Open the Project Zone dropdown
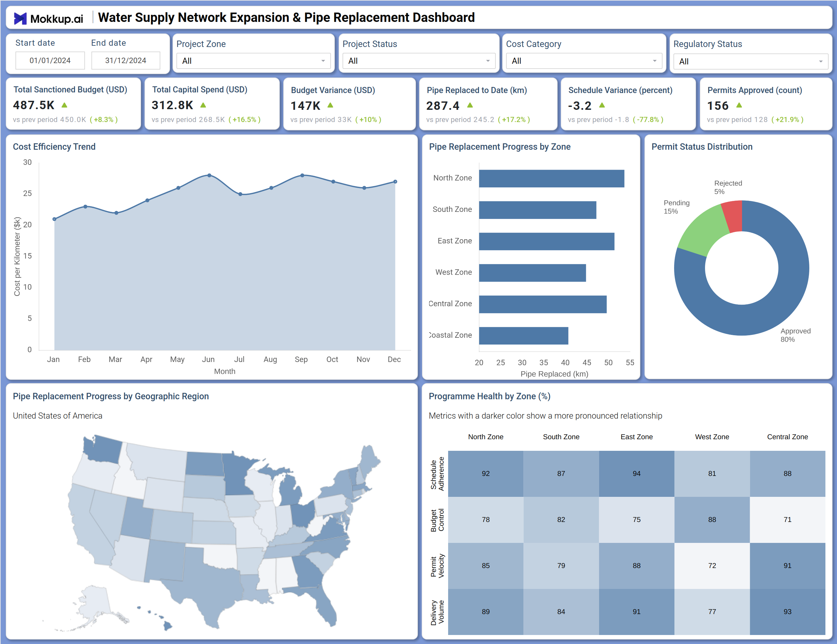The width and height of the screenshot is (837, 644). pos(253,61)
